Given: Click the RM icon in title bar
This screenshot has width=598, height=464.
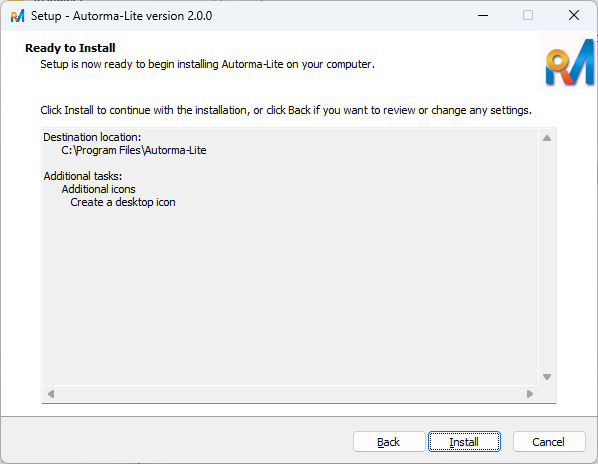Looking at the screenshot, I should pos(17,16).
